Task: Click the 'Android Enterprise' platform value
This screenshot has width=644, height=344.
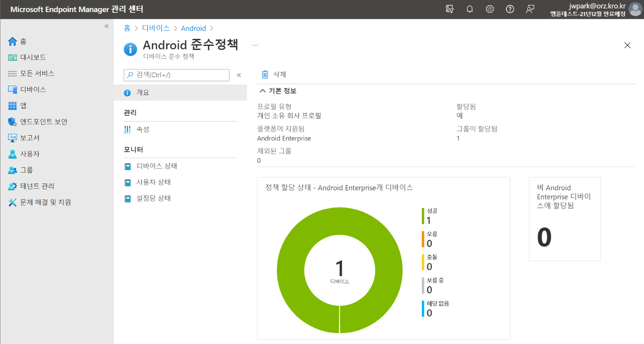Action: [284, 138]
